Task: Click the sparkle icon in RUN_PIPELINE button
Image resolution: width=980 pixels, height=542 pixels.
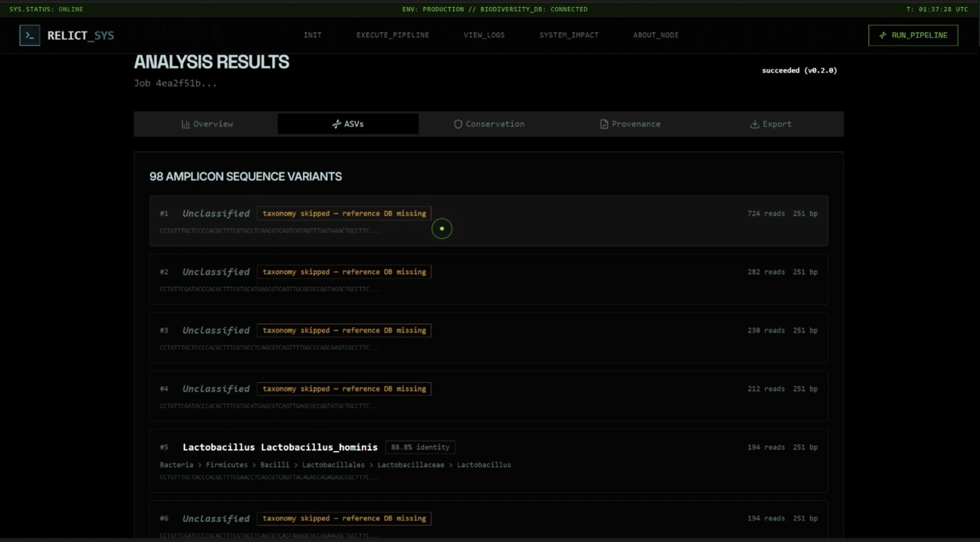Action: click(883, 35)
